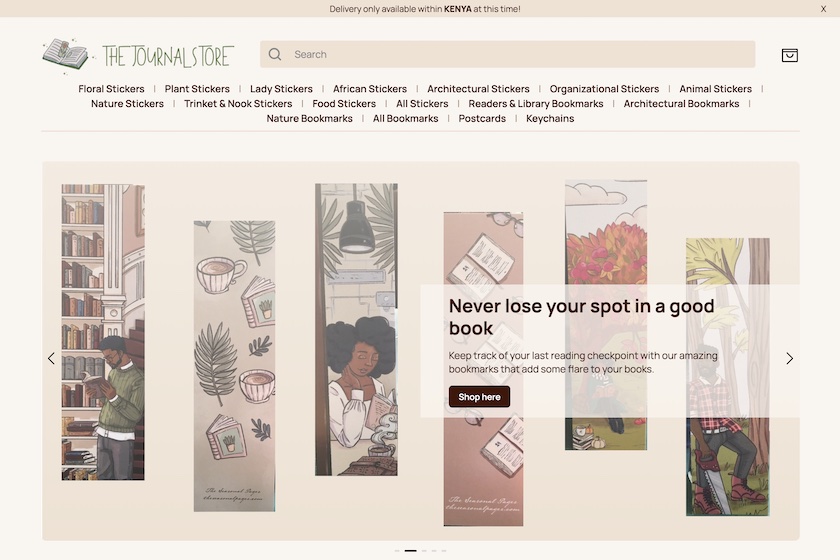
Task: Select the last carousel indicator dot
Action: pos(444,550)
